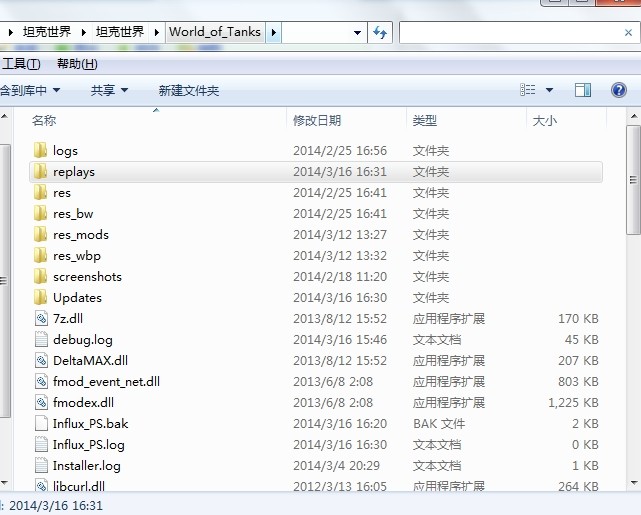The image size is (641, 515).
Task: Click the res_mods folder icon
Action: tap(40, 235)
